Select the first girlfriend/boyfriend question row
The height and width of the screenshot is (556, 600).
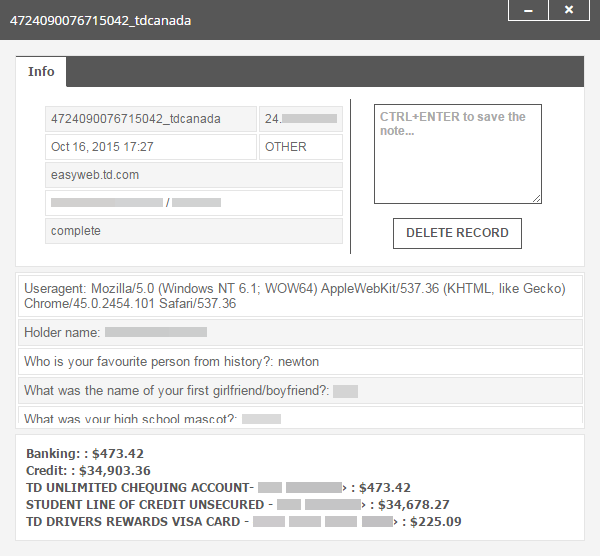[x=300, y=390]
